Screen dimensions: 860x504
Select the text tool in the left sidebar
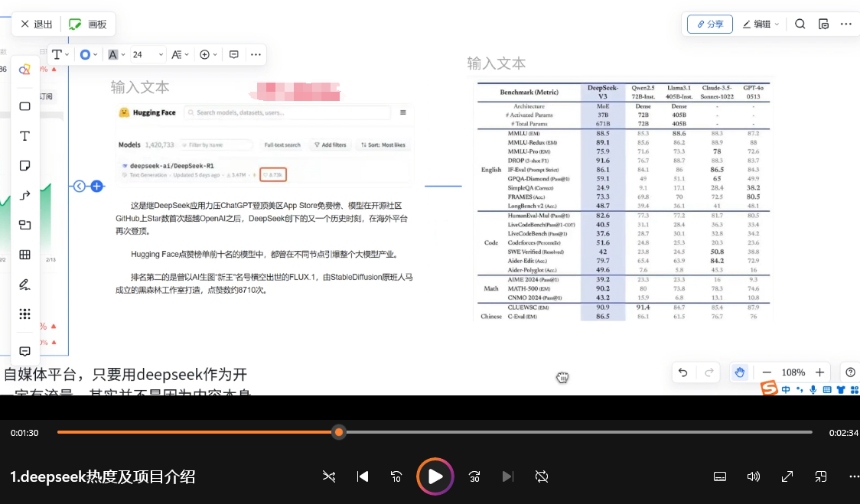click(x=24, y=136)
